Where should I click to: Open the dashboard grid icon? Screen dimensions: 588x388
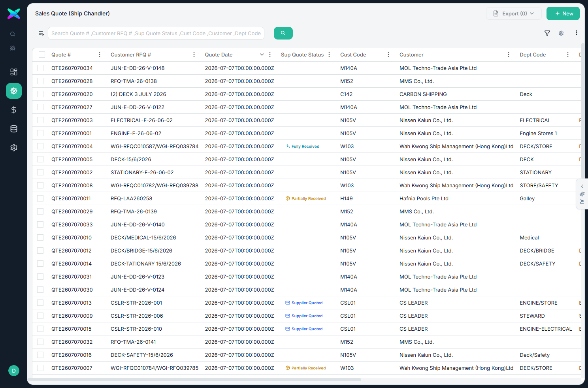coord(14,72)
